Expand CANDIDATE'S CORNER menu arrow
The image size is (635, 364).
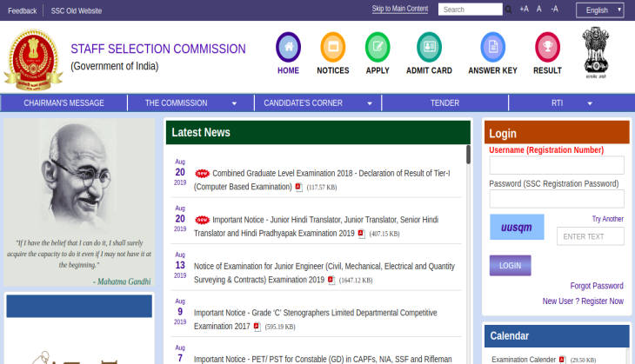pyautogui.click(x=370, y=103)
